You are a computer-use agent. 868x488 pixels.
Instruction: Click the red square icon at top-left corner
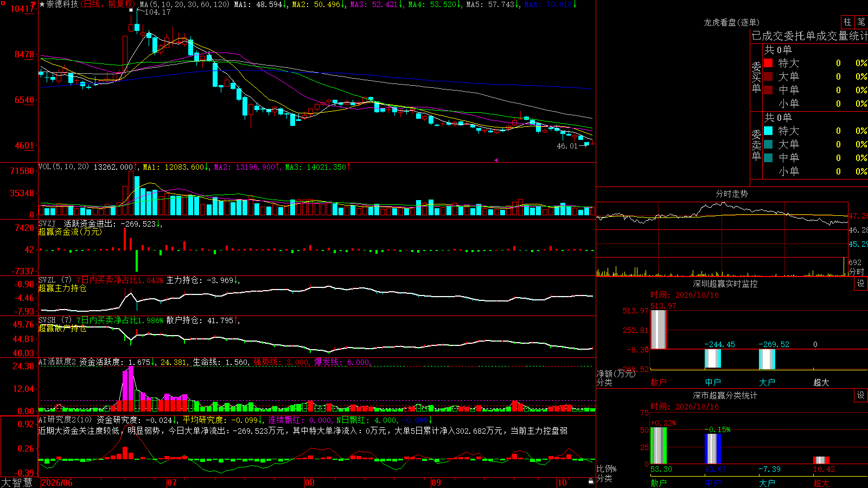pos(3,3)
